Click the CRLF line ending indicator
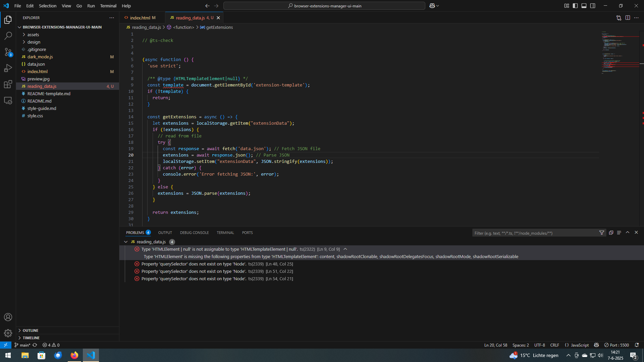This screenshot has height=362, width=644. pyautogui.click(x=554, y=345)
